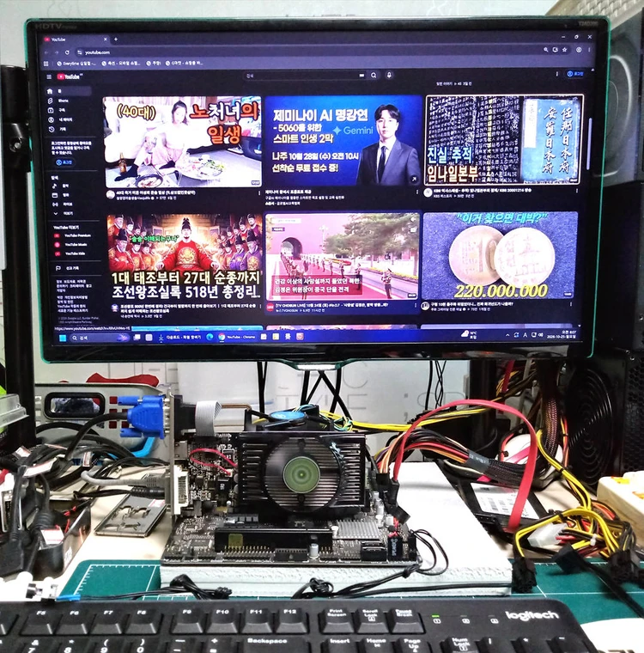Open the Chrome three-dot menu
The image size is (644, 653).
tap(589, 50)
